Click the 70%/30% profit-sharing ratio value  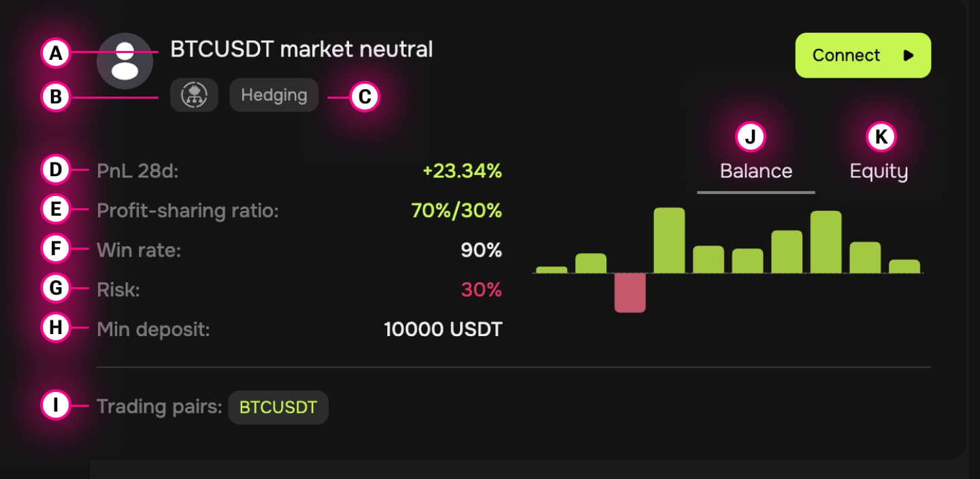457,211
